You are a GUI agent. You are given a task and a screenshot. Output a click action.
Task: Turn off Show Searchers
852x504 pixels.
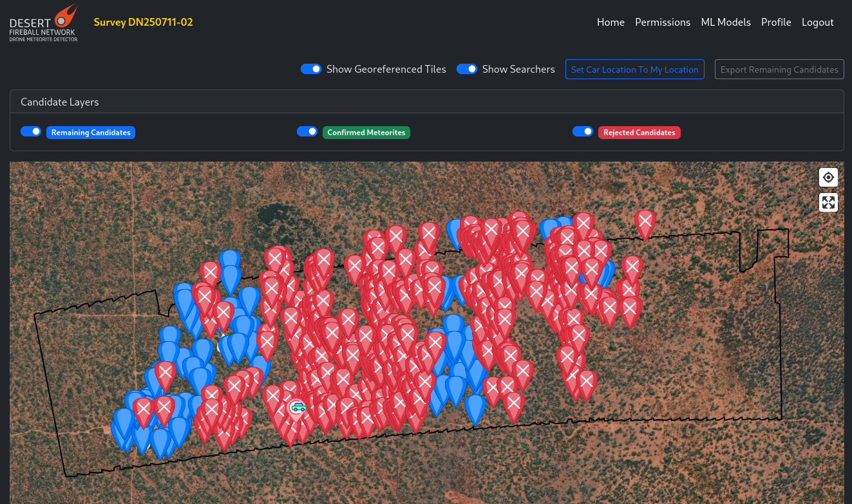point(466,69)
